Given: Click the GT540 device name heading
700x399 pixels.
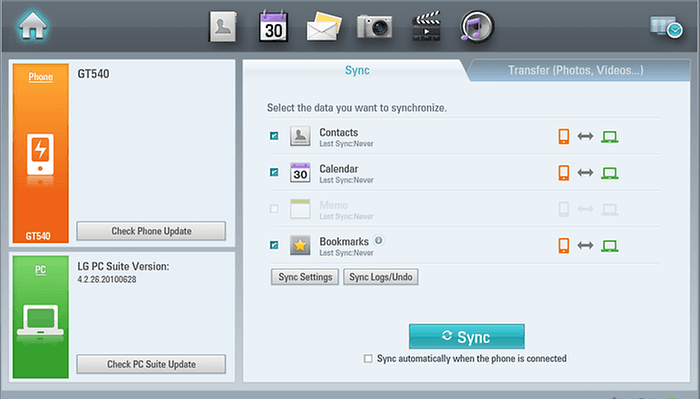Looking at the screenshot, I should pyautogui.click(x=93, y=74).
